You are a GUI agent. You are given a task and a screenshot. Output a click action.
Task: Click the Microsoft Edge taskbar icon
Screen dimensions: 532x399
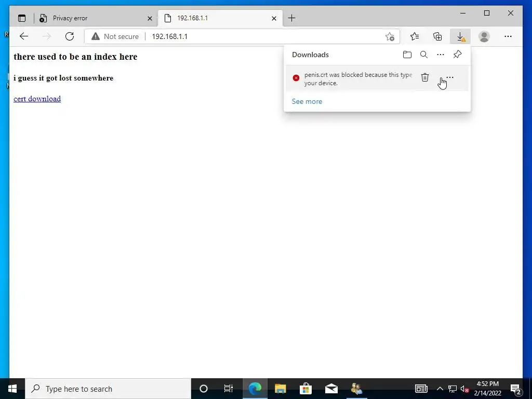(255, 389)
